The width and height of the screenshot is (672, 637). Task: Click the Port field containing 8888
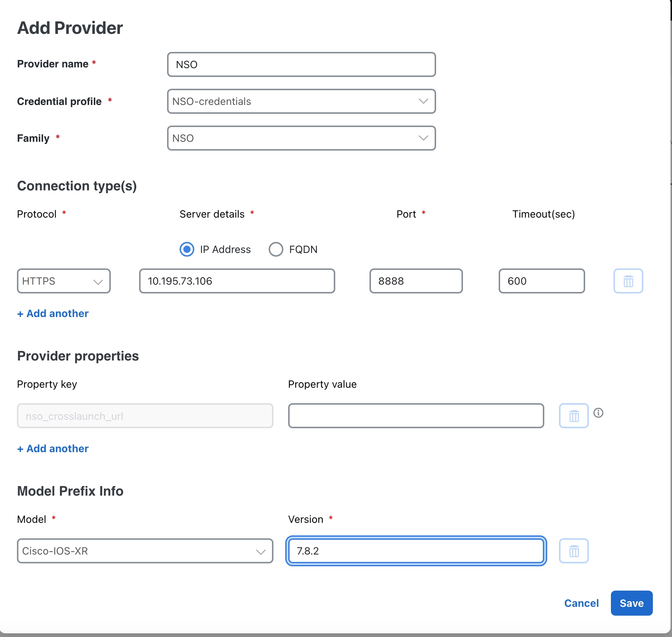coord(416,281)
